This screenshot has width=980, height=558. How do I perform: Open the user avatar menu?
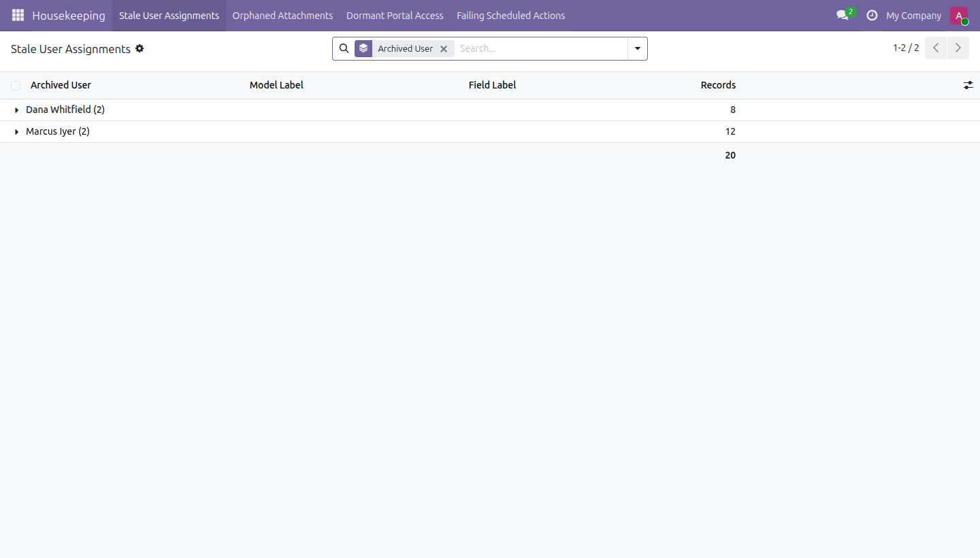pos(959,15)
